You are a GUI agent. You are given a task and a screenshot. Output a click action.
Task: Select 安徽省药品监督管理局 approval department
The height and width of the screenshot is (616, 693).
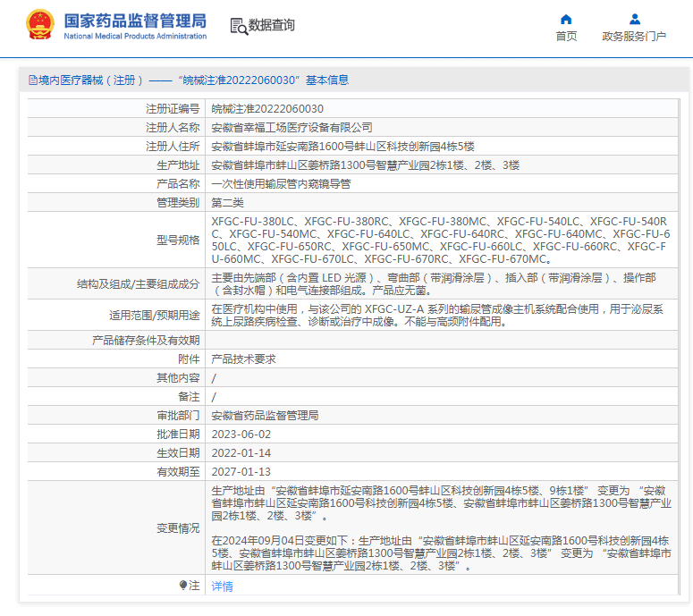coord(265,416)
